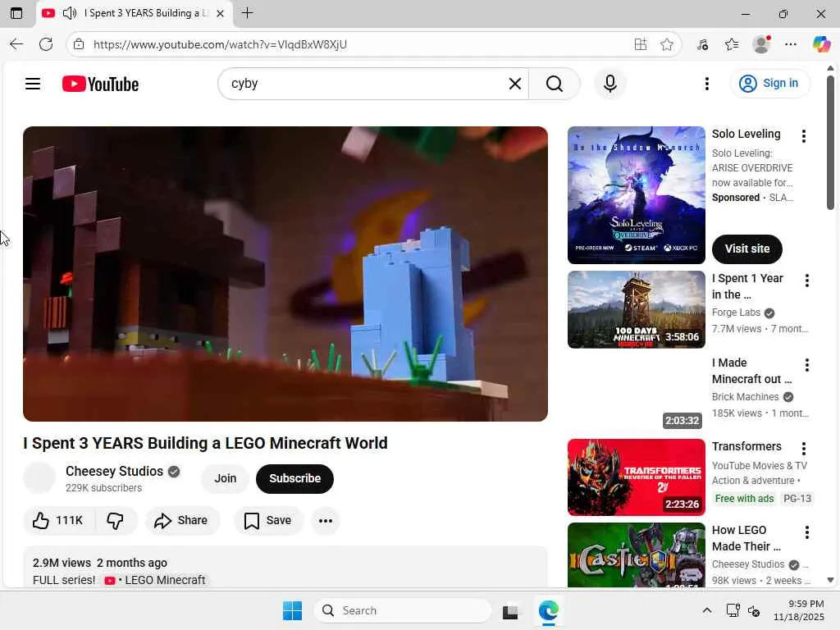Refresh the current page

click(x=46, y=44)
